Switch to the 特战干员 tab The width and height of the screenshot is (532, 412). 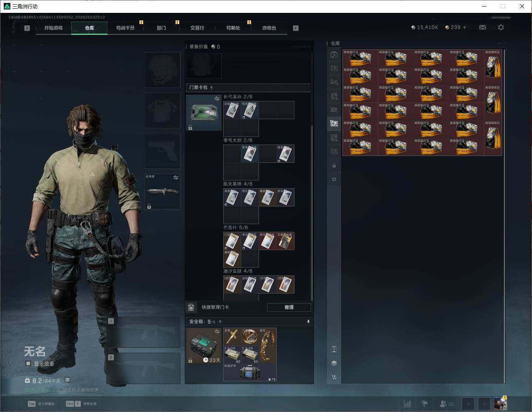tap(125, 28)
